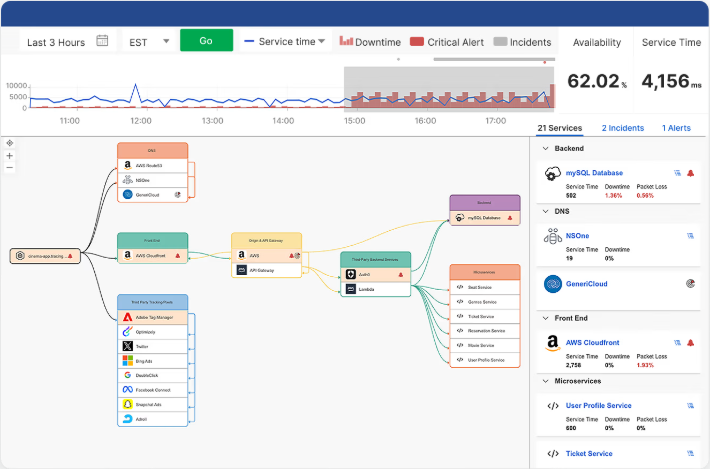
Task: Select the Facebook Connect node
Action: [x=153, y=390]
